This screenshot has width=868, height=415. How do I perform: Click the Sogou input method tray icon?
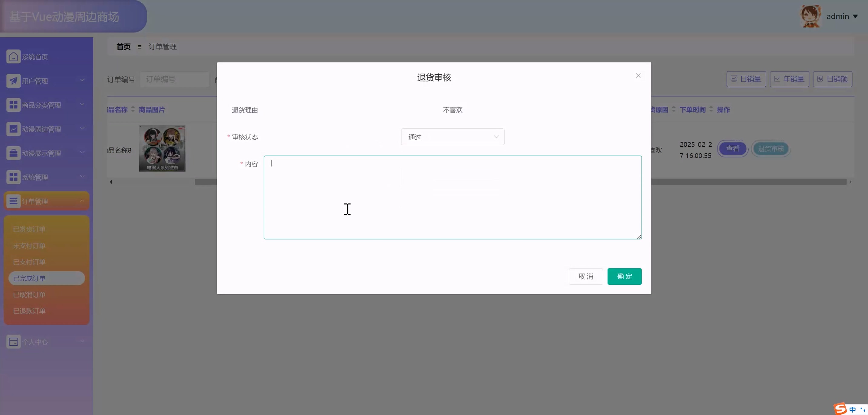(x=840, y=409)
